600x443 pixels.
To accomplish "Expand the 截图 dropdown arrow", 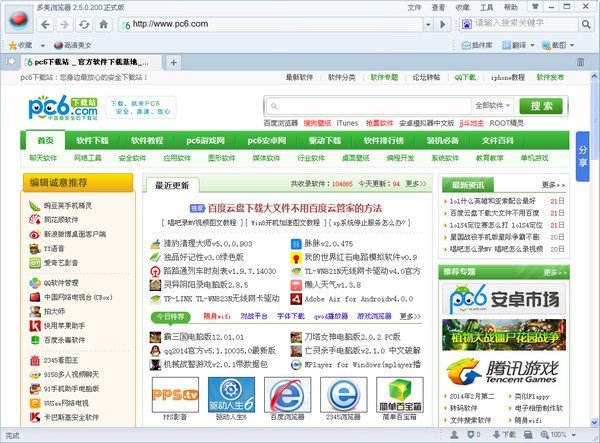I will click(x=572, y=45).
